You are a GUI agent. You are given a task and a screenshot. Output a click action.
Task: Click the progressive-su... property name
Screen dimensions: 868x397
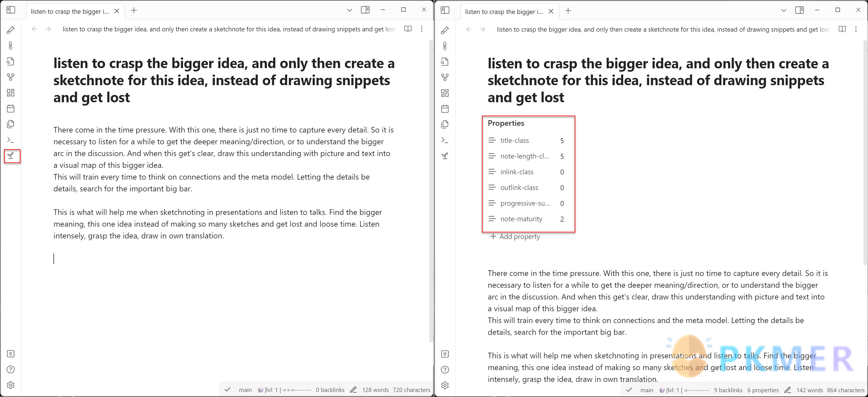(x=525, y=203)
